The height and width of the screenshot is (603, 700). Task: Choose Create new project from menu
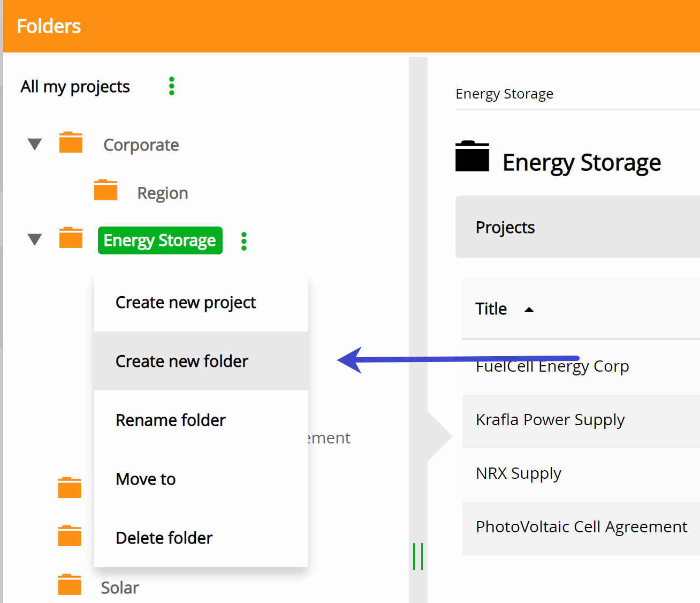(201, 303)
